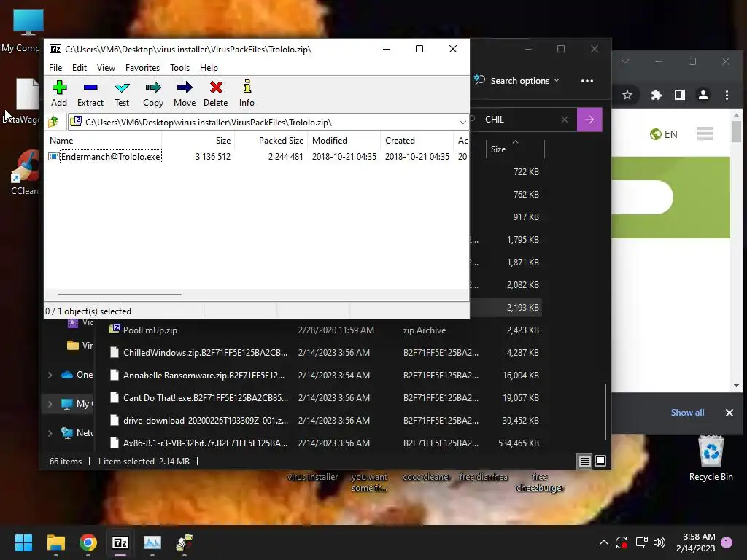Choose the Move toolbar icon

tap(185, 93)
